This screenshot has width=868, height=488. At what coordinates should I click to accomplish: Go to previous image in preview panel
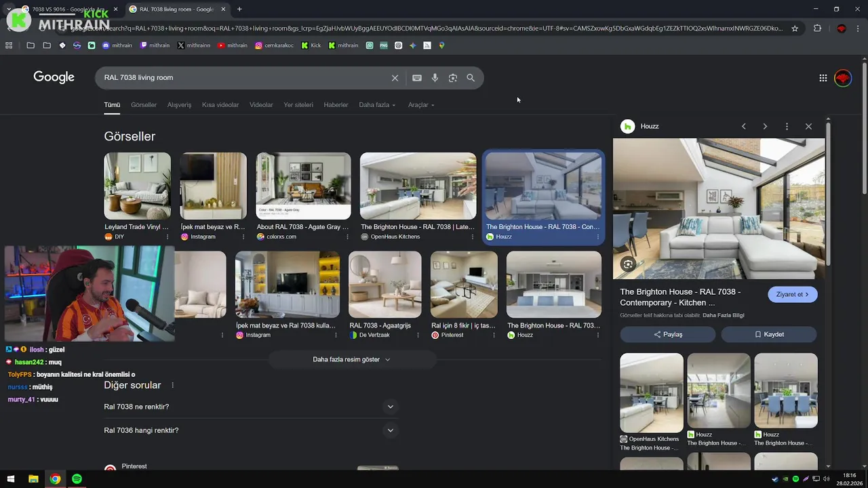tap(744, 127)
